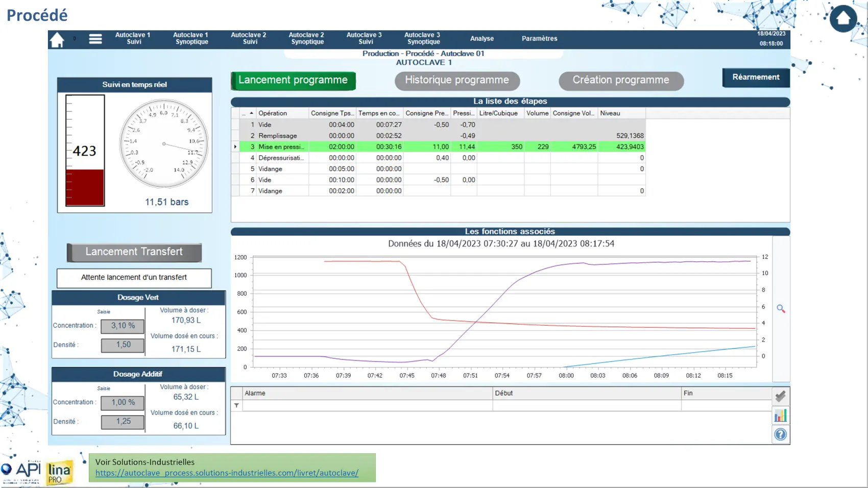Click the round home button top-right

coord(843,19)
